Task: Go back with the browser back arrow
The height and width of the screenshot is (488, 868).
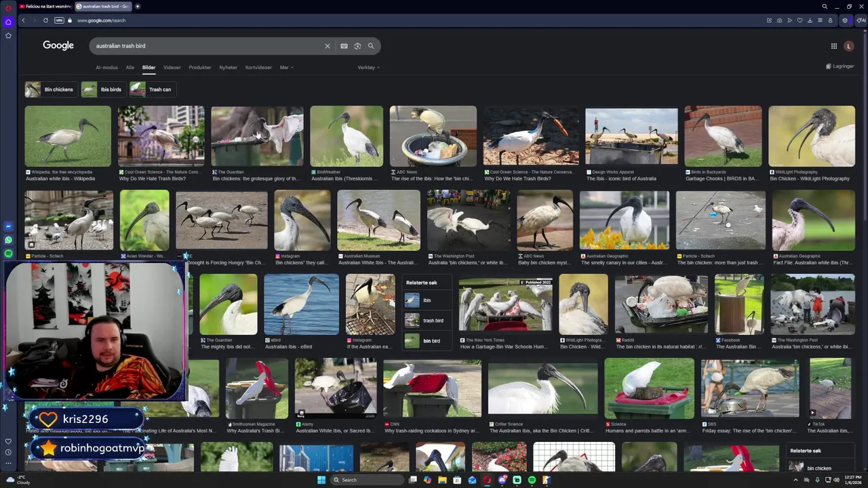Action: 23,20
